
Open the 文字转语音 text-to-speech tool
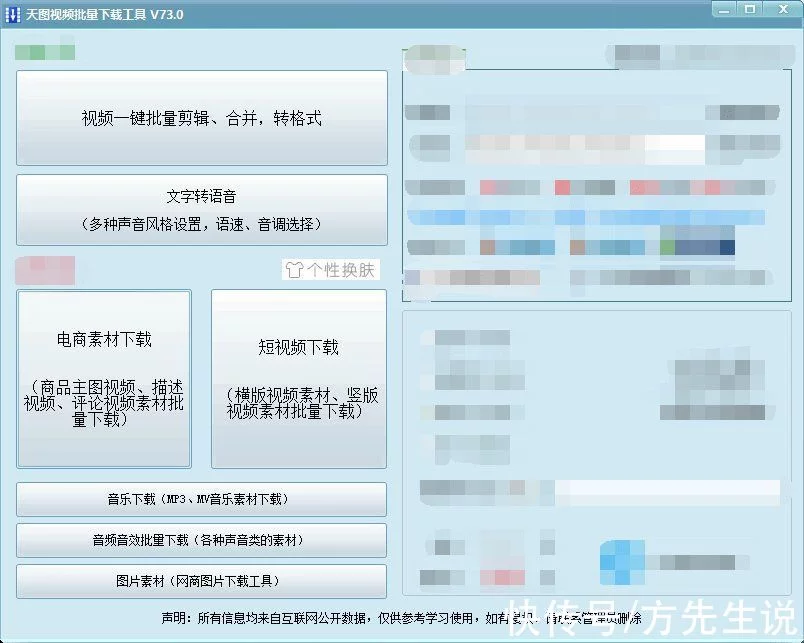(202, 210)
